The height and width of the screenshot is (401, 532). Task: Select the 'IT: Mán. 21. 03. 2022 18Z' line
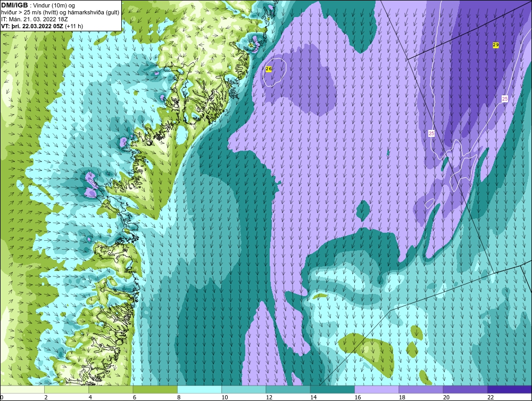click(x=34, y=19)
